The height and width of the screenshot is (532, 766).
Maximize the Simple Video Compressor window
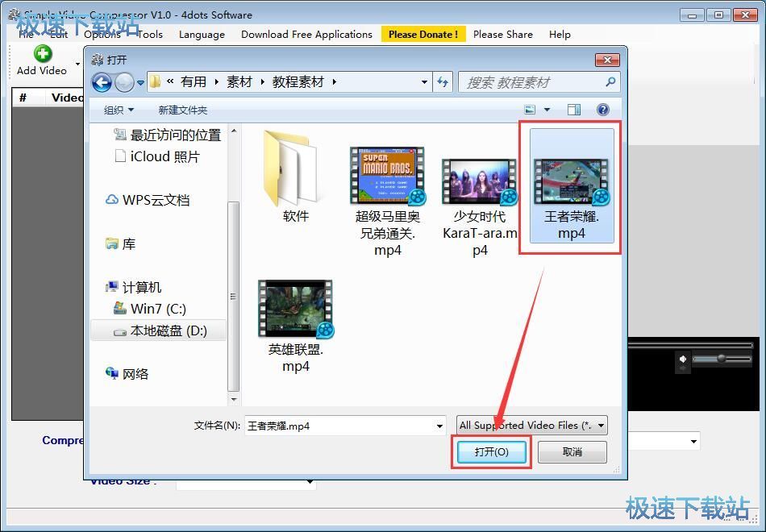[x=718, y=15]
